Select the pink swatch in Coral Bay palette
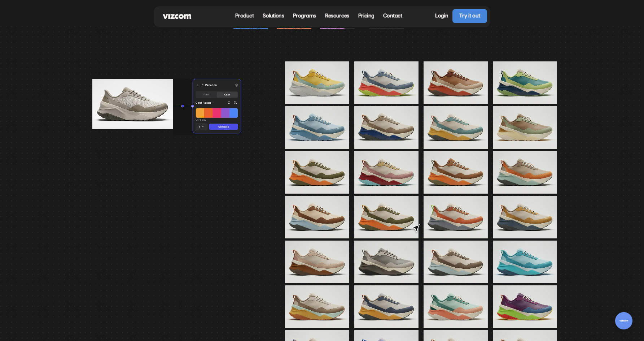This screenshot has height=341, width=644. (x=216, y=113)
